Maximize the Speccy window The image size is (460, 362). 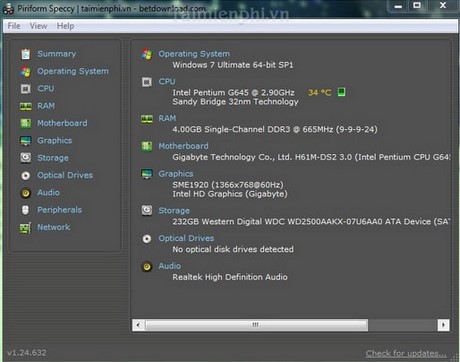(x=417, y=5)
